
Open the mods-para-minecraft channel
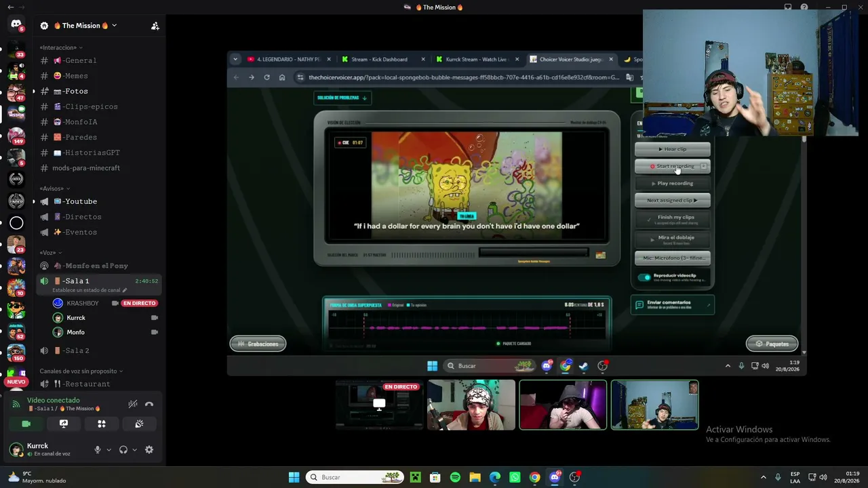coord(100,168)
